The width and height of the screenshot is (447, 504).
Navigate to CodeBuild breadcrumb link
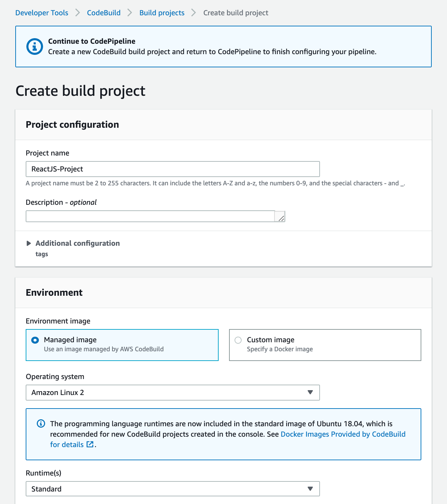pyautogui.click(x=104, y=13)
